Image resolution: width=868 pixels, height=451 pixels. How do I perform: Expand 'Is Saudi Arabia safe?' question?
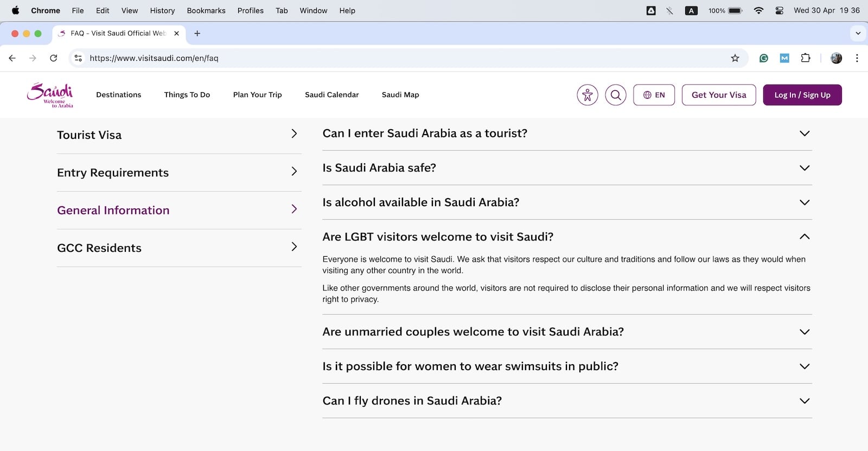click(567, 168)
